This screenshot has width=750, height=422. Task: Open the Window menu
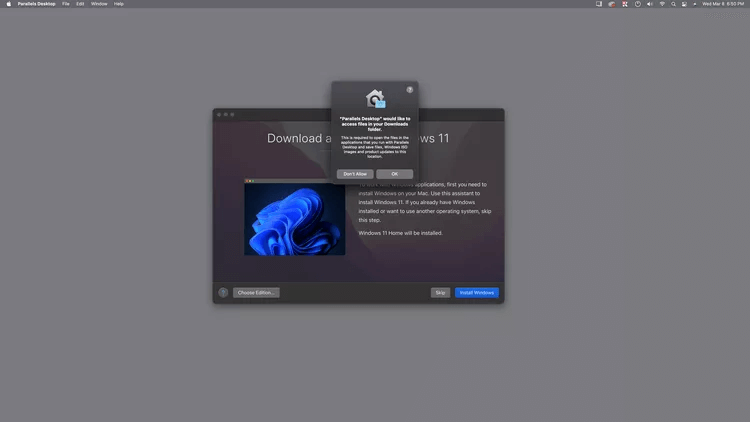[99, 4]
